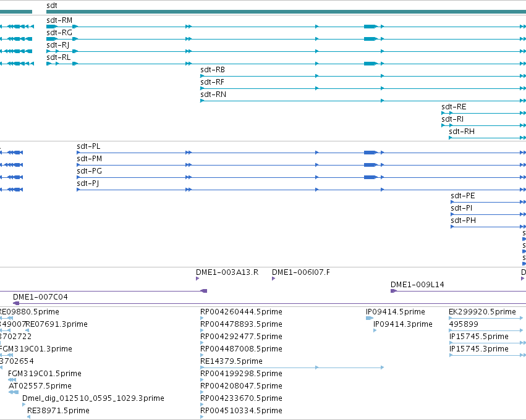The height and width of the screenshot is (420, 526).
Task: Select the sdt gene label
Action: point(52,6)
